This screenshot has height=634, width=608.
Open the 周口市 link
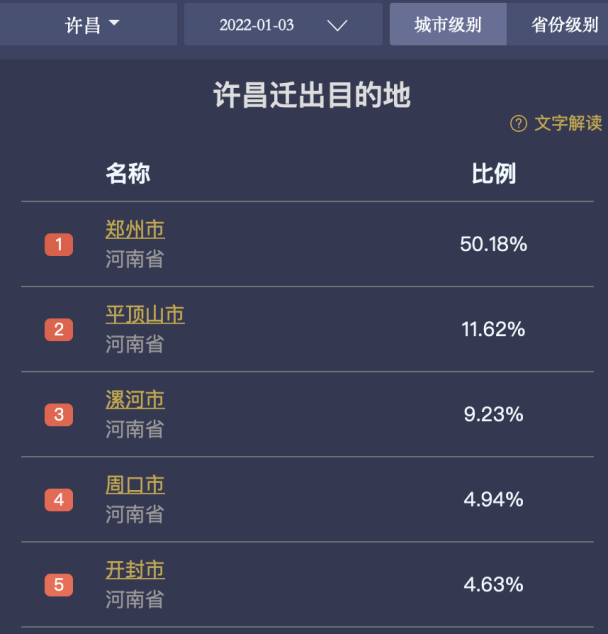(x=135, y=485)
